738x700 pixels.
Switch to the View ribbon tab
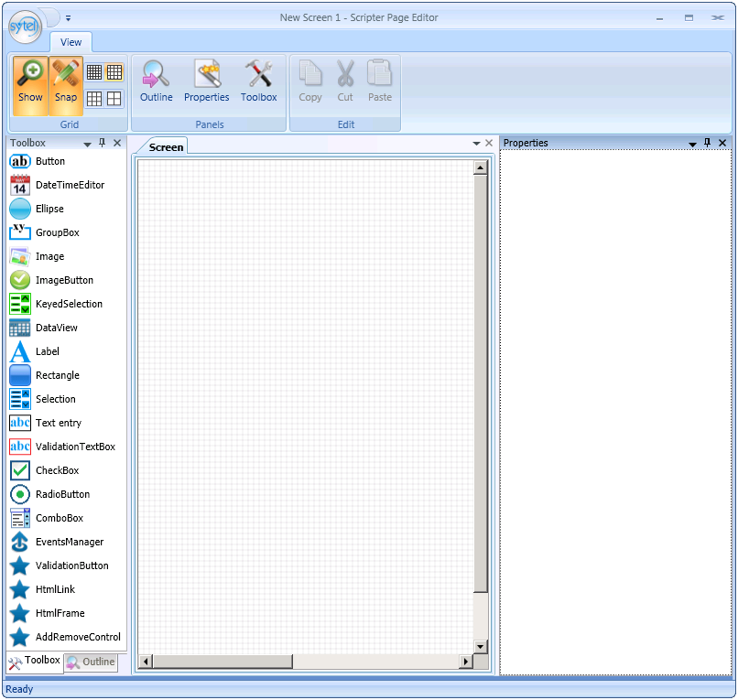[x=71, y=42]
